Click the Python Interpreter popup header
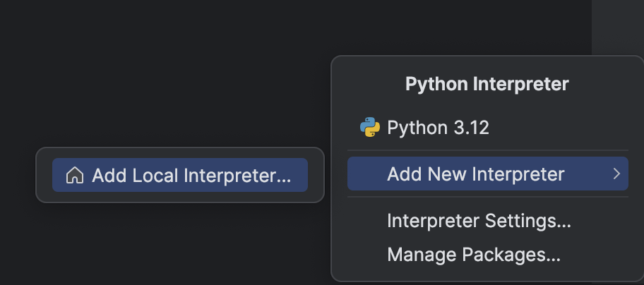644x285 pixels. [x=487, y=84]
